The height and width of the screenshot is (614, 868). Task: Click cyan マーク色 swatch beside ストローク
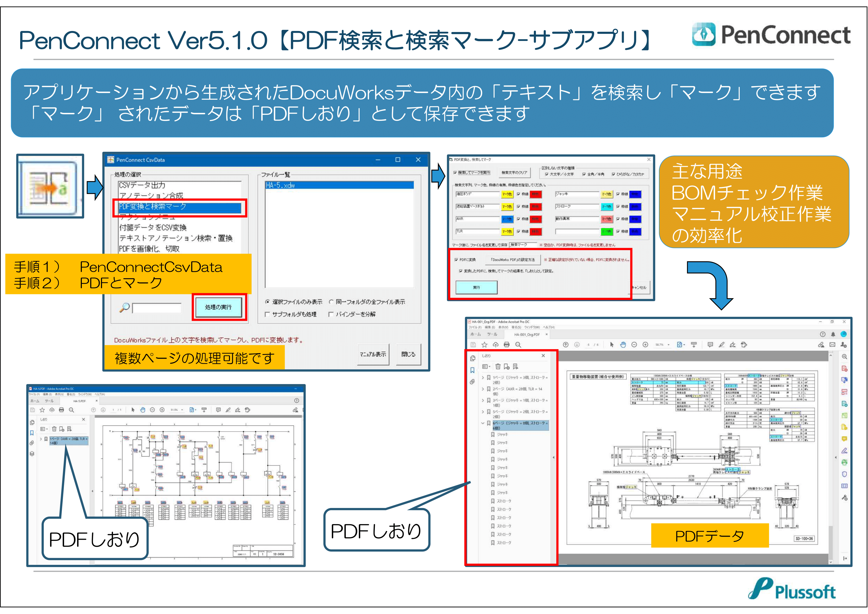pos(607,207)
